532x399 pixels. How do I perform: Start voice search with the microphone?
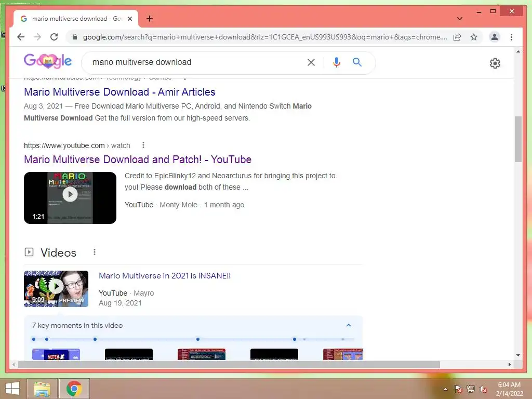[336, 62]
